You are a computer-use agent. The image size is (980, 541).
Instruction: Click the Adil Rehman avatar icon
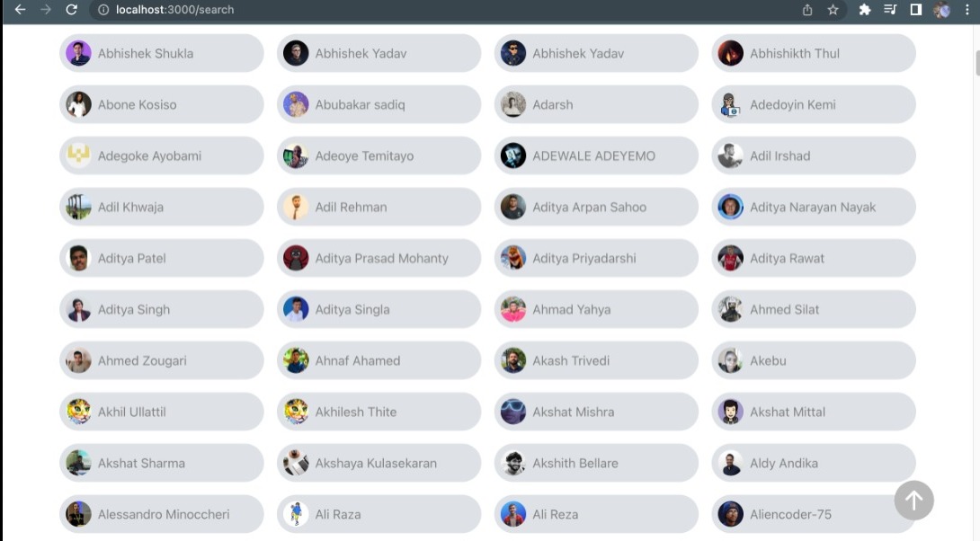coord(296,207)
